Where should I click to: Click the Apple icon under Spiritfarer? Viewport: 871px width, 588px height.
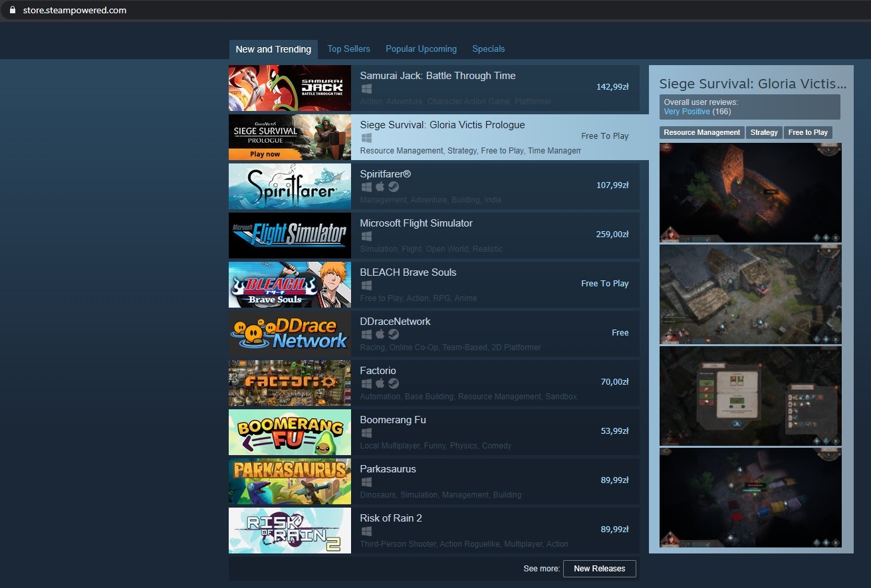click(x=380, y=187)
